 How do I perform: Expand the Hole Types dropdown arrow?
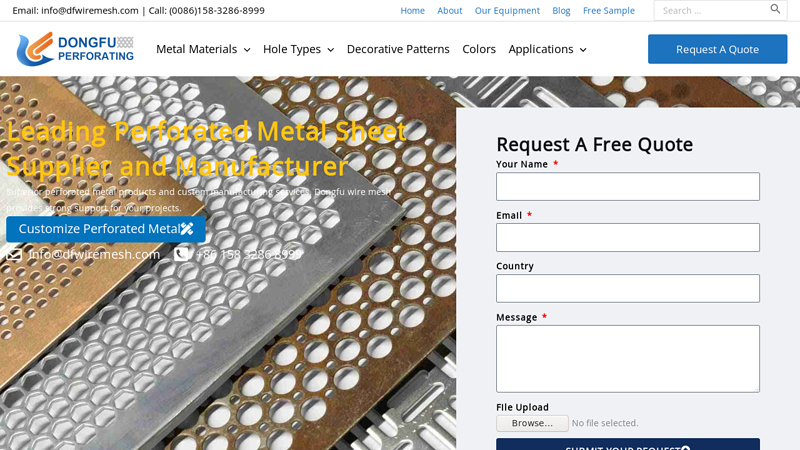pyautogui.click(x=331, y=49)
